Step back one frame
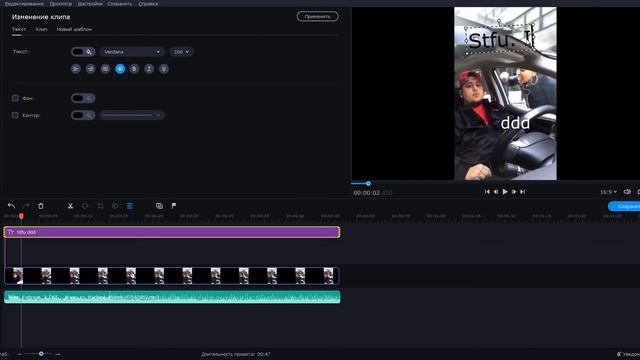This screenshot has width=640, height=360. click(496, 191)
